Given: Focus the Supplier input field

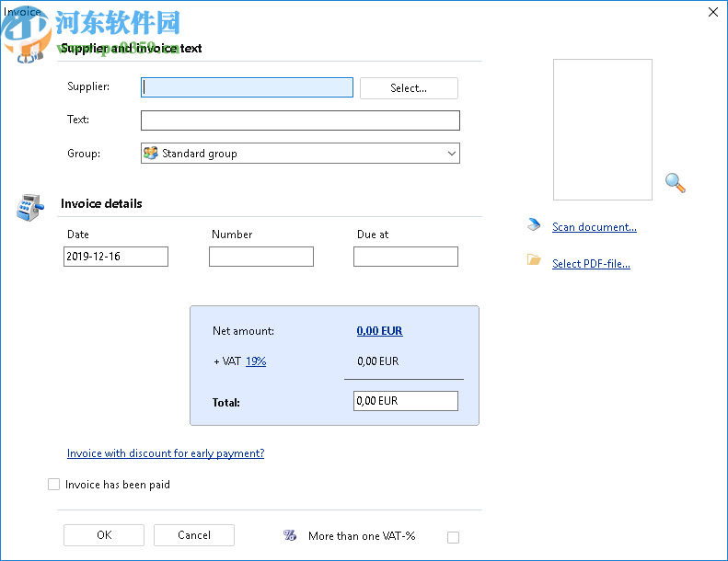Looking at the screenshot, I should 247,87.
